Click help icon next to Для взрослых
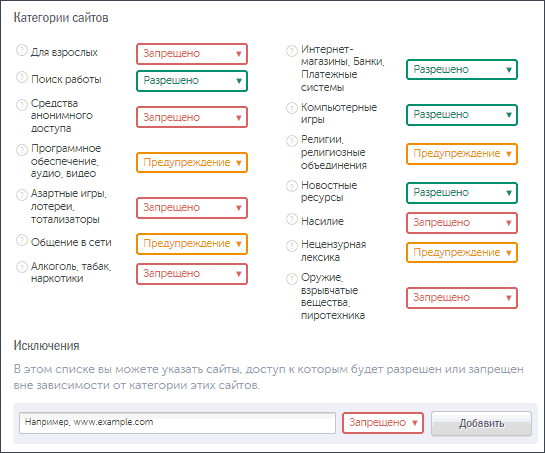This screenshot has width=545, height=453. click(x=22, y=50)
